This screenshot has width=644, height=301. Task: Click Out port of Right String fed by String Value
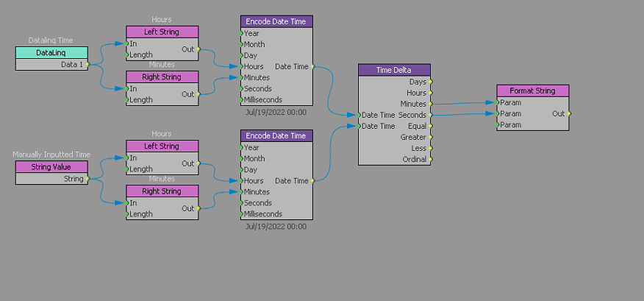[198, 208]
